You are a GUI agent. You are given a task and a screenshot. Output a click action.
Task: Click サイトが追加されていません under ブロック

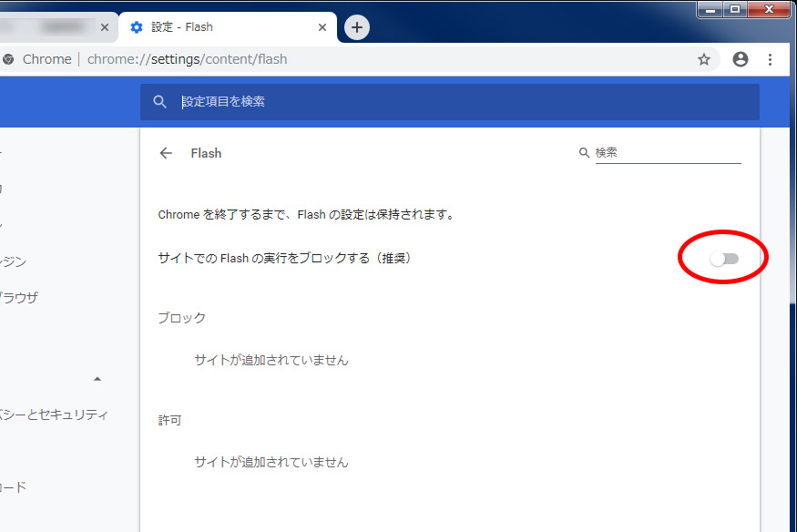click(x=271, y=360)
